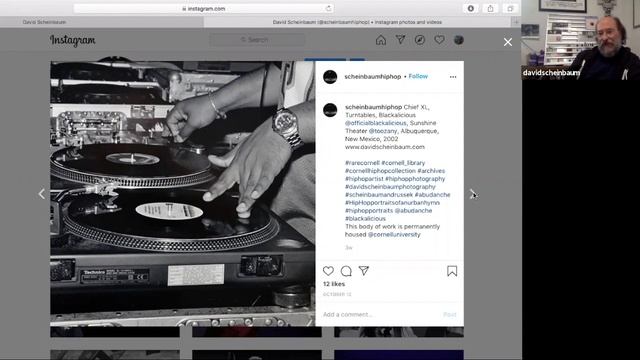Viewport: 640px width, 360px height.
Task: Open #hiphopphotography hashtag
Action: pyautogui.click(x=415, y=179)
